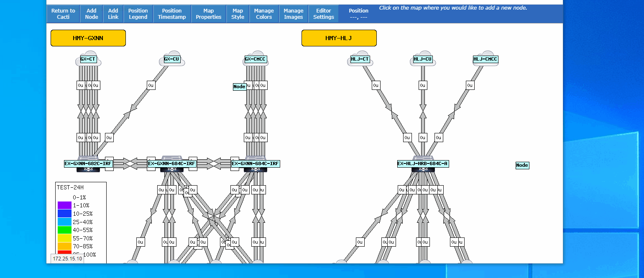
Task: Open the Map Style settings
Action: tap(238, 13)
